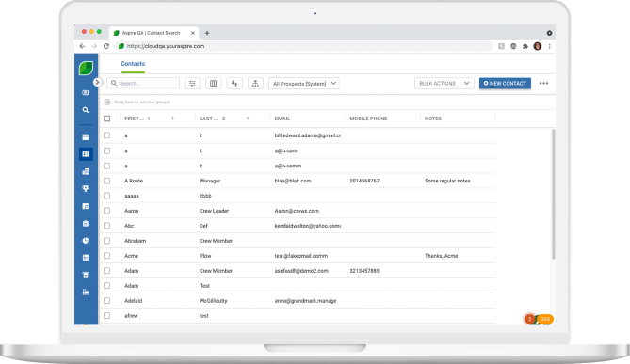The image size is (630, 364).
Task: Click the browser back arrow
Action: [82, 46]
